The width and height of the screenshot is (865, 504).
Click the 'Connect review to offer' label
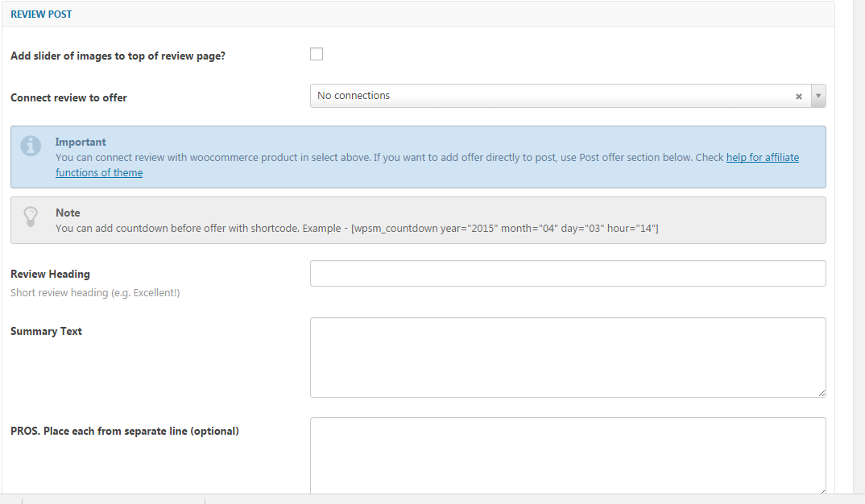[x=68, y=97]
